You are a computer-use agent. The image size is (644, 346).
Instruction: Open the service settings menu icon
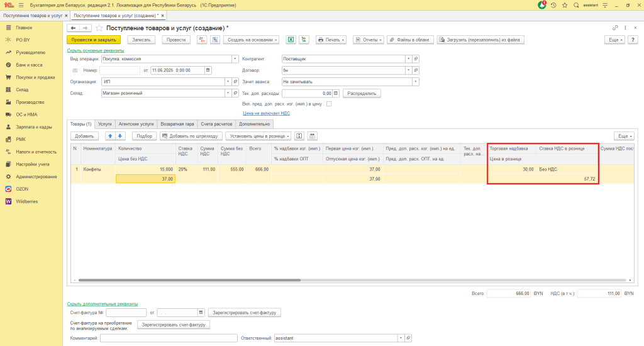click(x=605, y=5)
